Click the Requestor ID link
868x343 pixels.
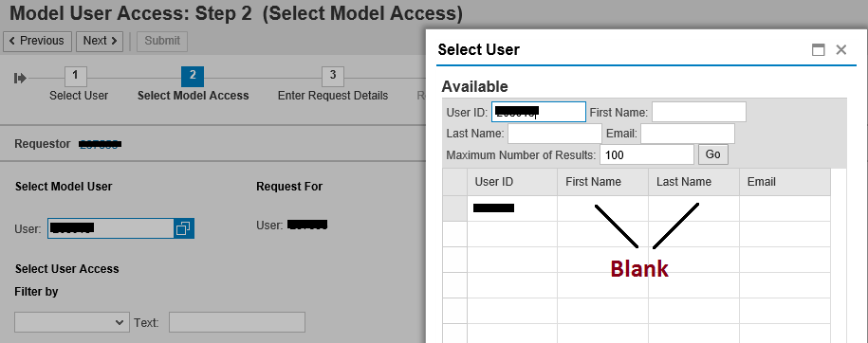[100, 144]
